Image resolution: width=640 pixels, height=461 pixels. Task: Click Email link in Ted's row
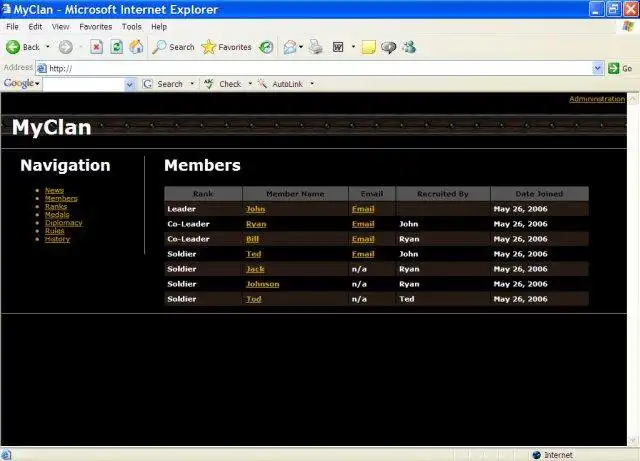click(x=363, y=254)
